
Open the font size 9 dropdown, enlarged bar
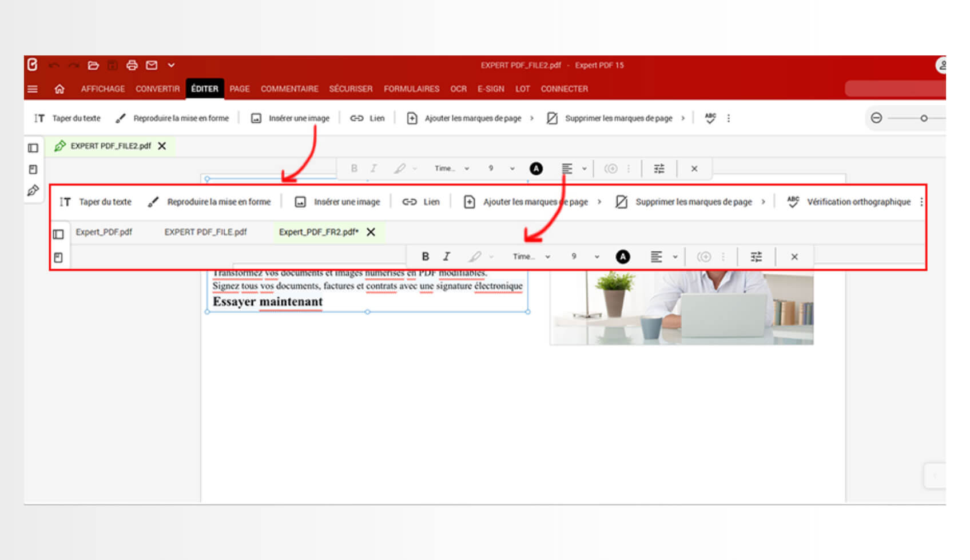pos(585,257)
